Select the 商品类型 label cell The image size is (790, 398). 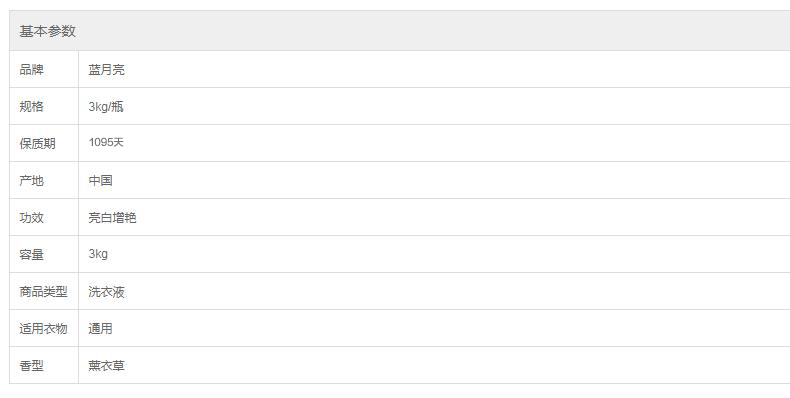point(44,291)
